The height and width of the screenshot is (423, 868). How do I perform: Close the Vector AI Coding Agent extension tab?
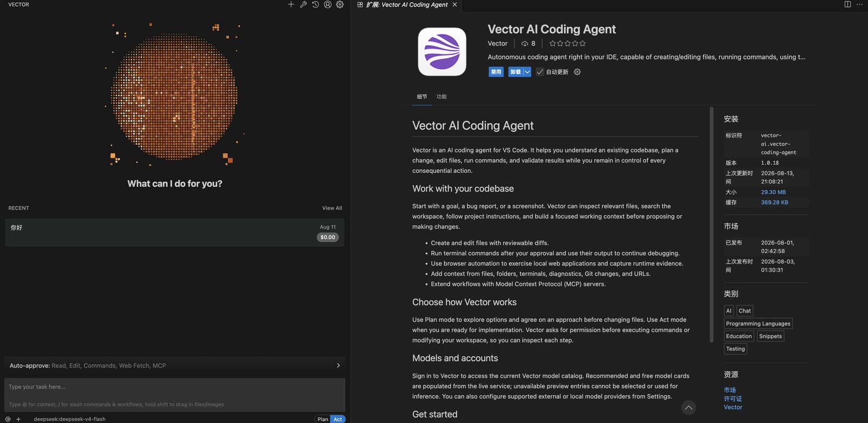coord(455,4)
